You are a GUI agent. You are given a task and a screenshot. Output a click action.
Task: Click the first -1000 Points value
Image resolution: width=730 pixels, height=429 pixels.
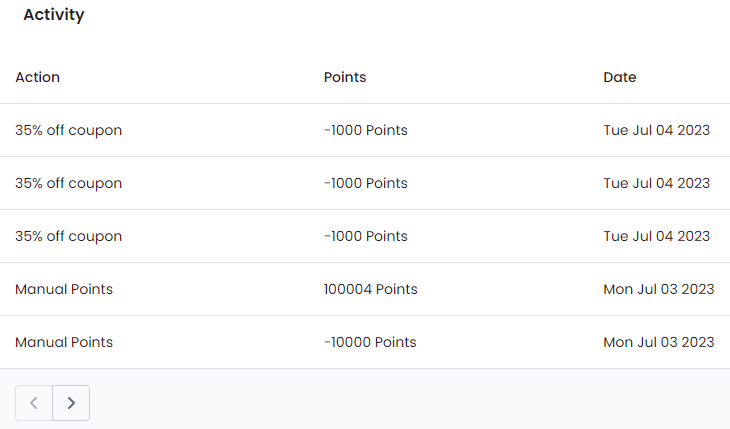(x=366, y=130)
